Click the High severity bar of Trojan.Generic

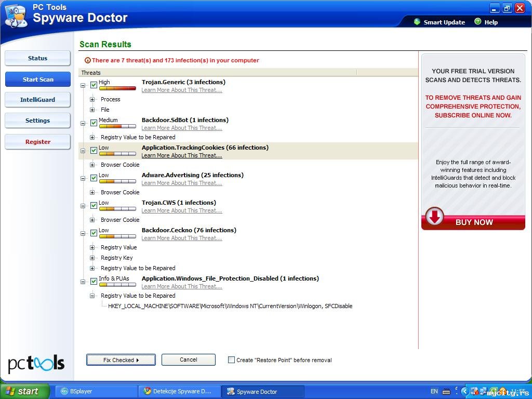coord(117,88)
